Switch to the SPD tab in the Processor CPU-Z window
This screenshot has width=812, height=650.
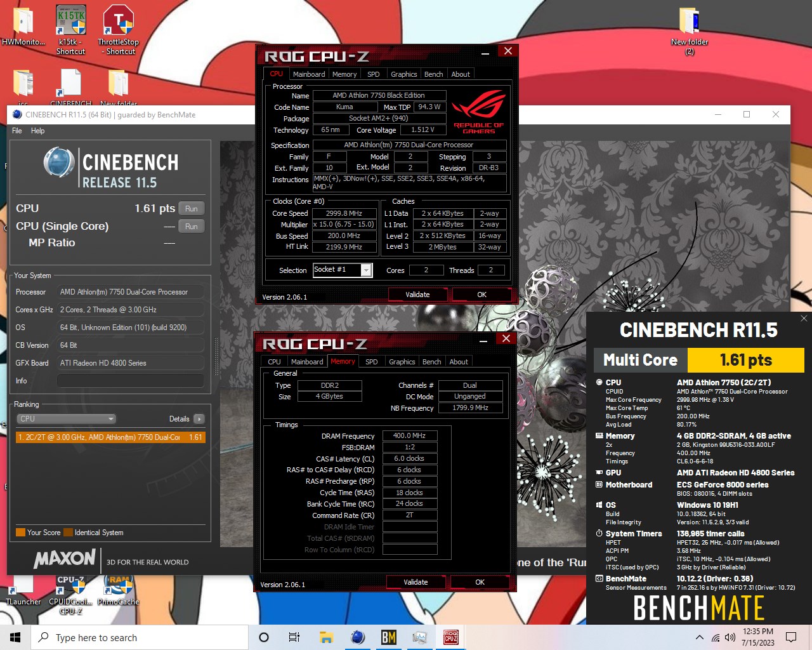click(374, 74)
